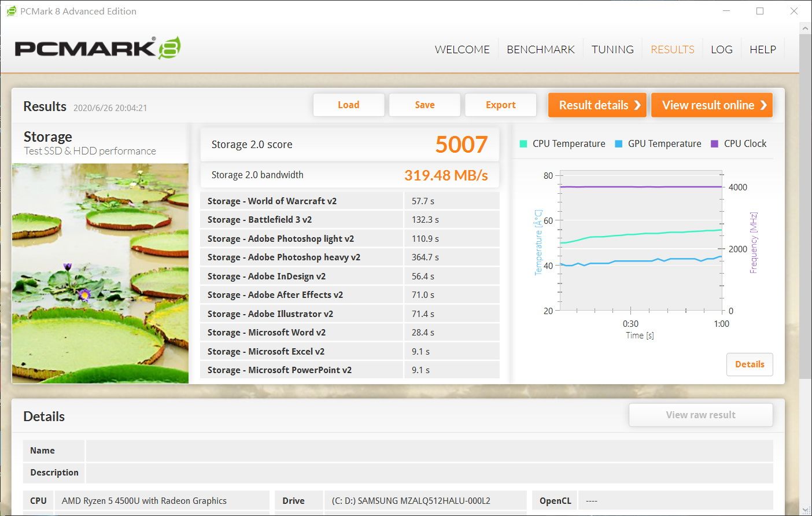This screenshot has width=812, height=516.
Task: Export the benchmark result
Action: [501, 105]
